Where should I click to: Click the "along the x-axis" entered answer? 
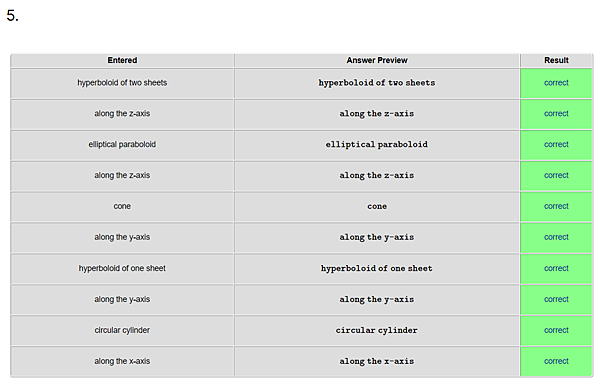[122, 361]
